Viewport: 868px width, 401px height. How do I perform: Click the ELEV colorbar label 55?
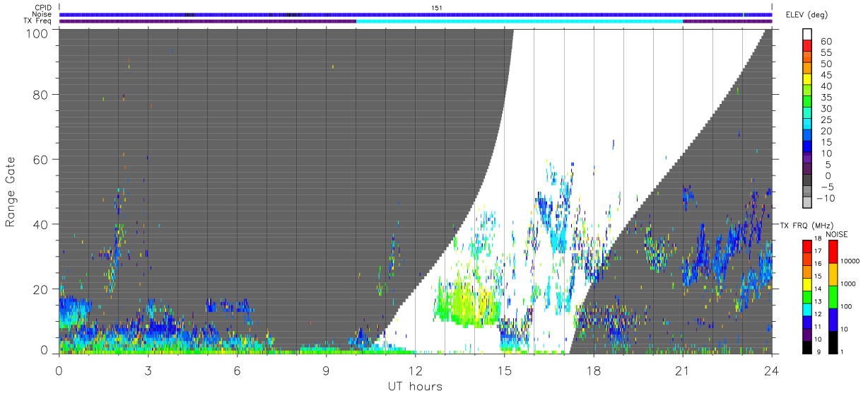[x=826, y=52]
